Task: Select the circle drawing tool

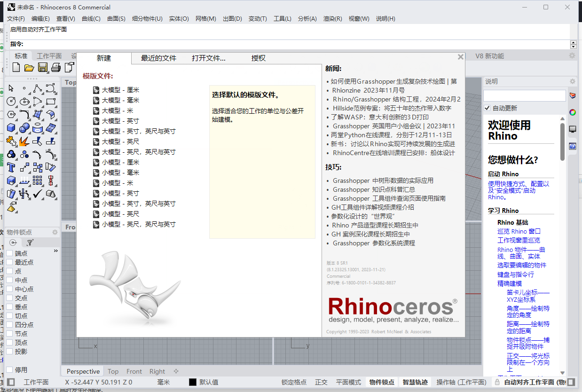Action: [11, 101]
